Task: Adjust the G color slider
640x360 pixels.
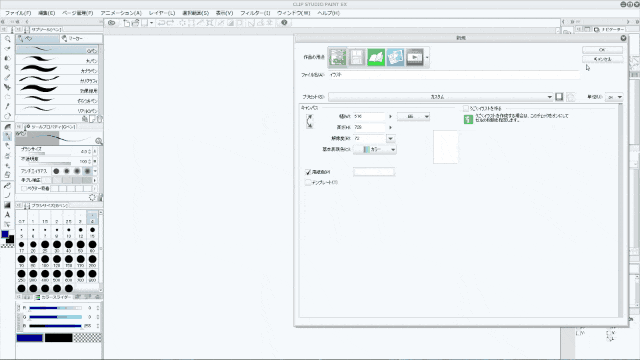Action: (56, 317)
